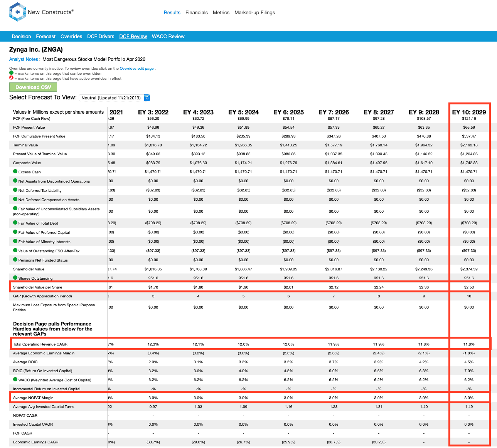Click the $2.50 value in EY 10
The width and height of the screenshot is (497, 448).
469,287
